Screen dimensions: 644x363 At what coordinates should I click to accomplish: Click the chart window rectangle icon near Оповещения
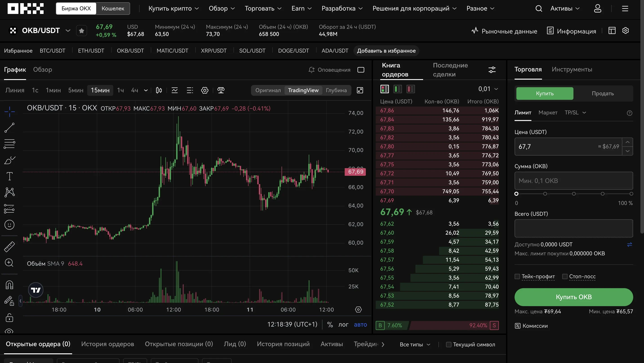[361, 70]
